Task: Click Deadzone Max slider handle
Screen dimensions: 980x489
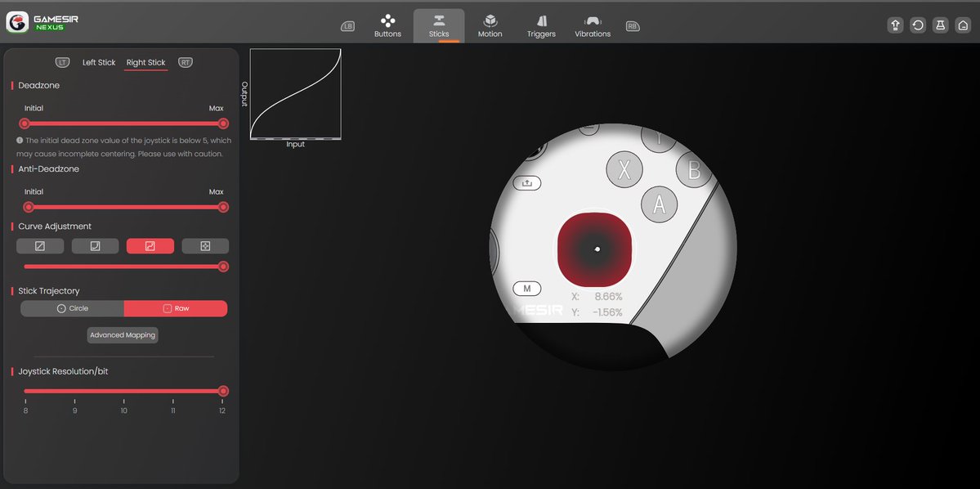Action: [x=223, y=123]
